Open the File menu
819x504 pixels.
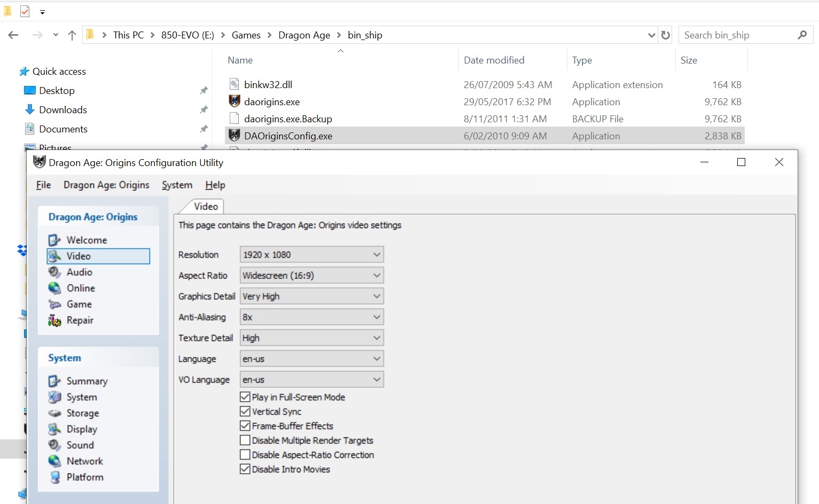pos(43,185)
